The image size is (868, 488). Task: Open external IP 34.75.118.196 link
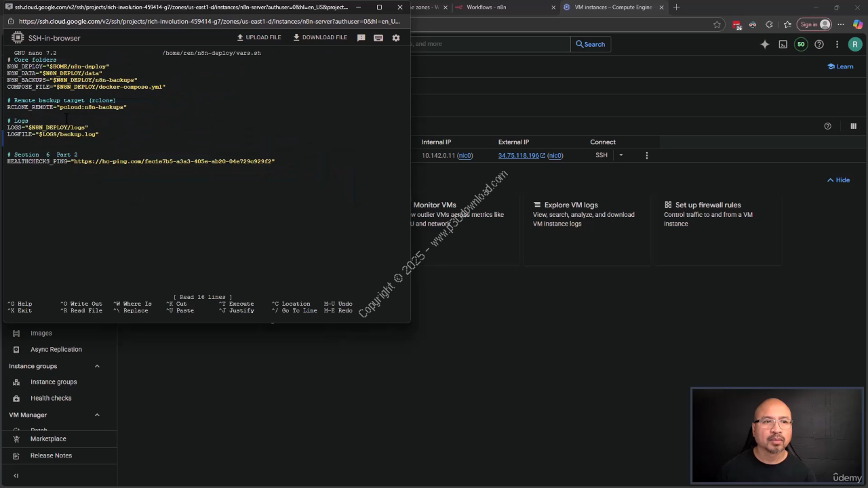point(518,155)
